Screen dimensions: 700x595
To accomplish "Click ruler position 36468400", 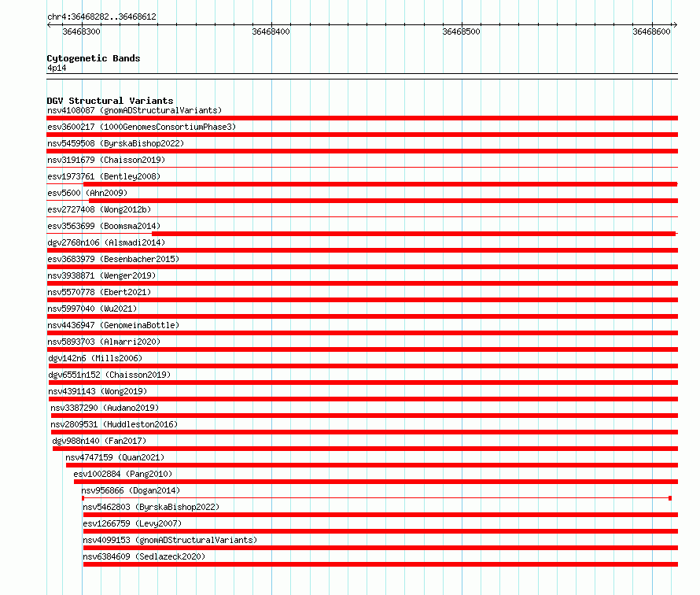I will tap(271, 31).
